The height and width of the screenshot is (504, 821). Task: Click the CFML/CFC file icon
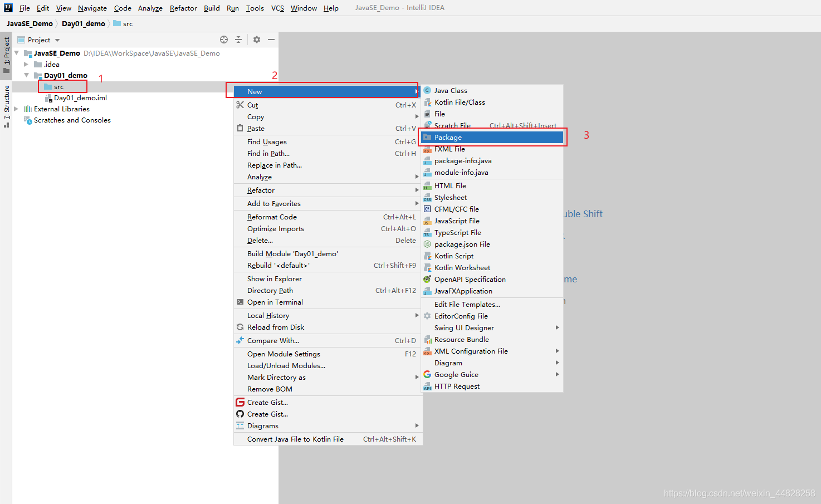click(427, 209)
